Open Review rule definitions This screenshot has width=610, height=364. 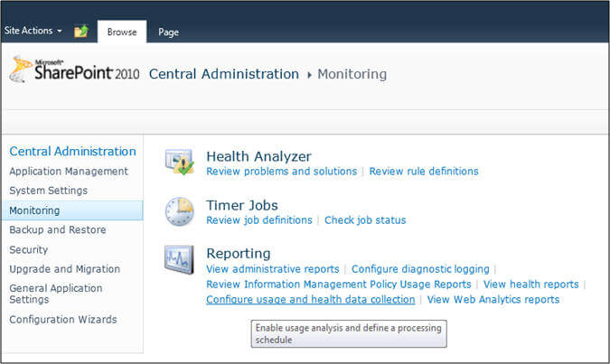pos(424,172)
